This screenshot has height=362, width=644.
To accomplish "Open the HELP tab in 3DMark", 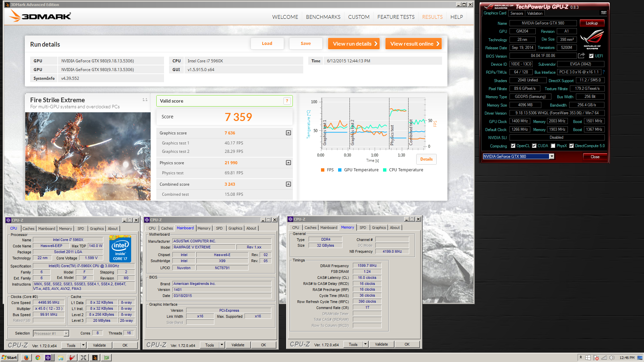I will 457,17.
